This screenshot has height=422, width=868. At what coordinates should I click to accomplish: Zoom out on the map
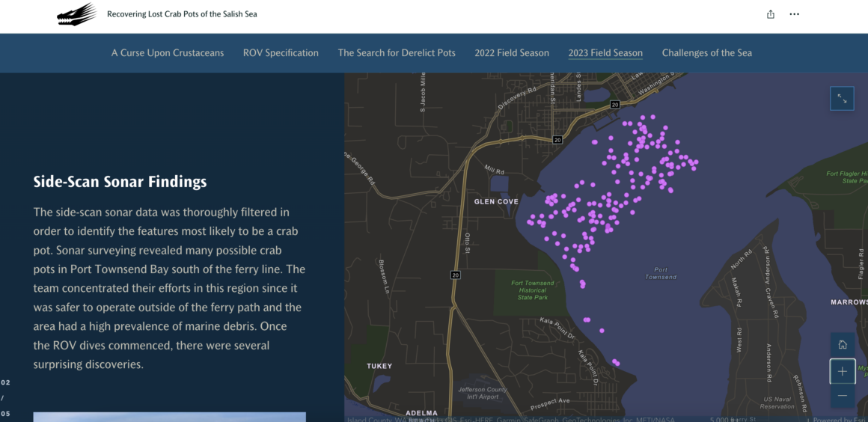pyautogui.click(x=842, y=395)
